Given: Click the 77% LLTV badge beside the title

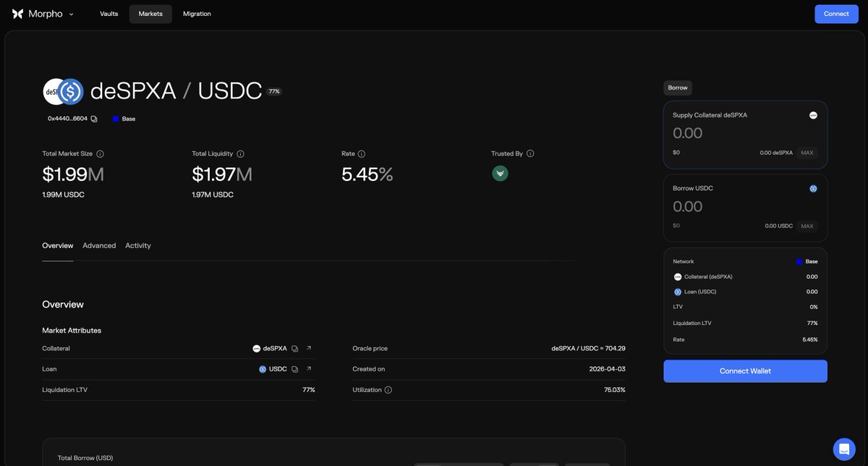Looking at the screenshot, I should point(274,92).
